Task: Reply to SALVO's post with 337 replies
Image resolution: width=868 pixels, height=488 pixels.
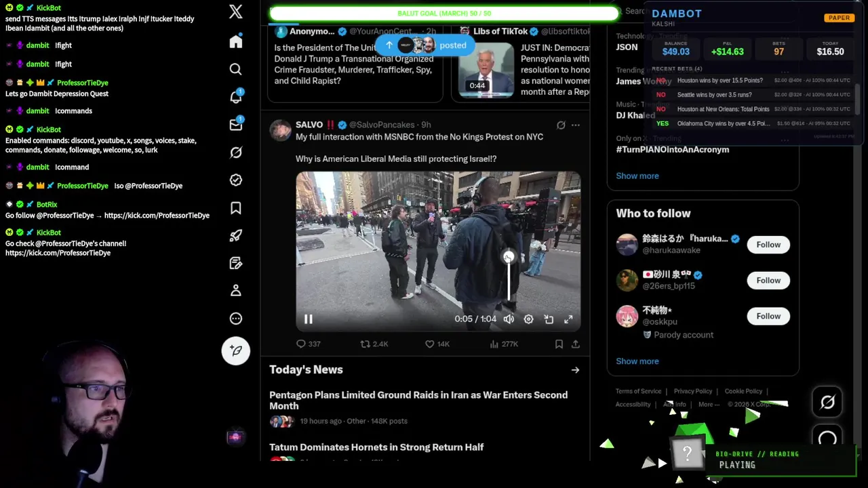Action: [309, 344]
